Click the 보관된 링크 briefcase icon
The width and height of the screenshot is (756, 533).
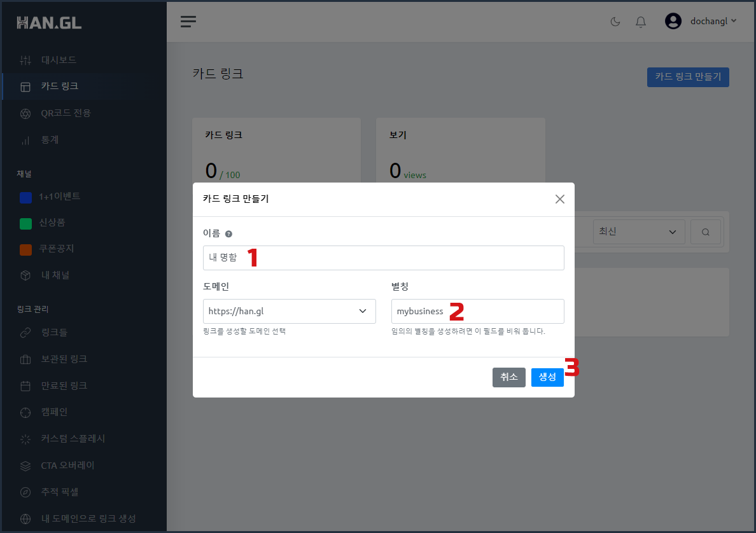[25, 359]
